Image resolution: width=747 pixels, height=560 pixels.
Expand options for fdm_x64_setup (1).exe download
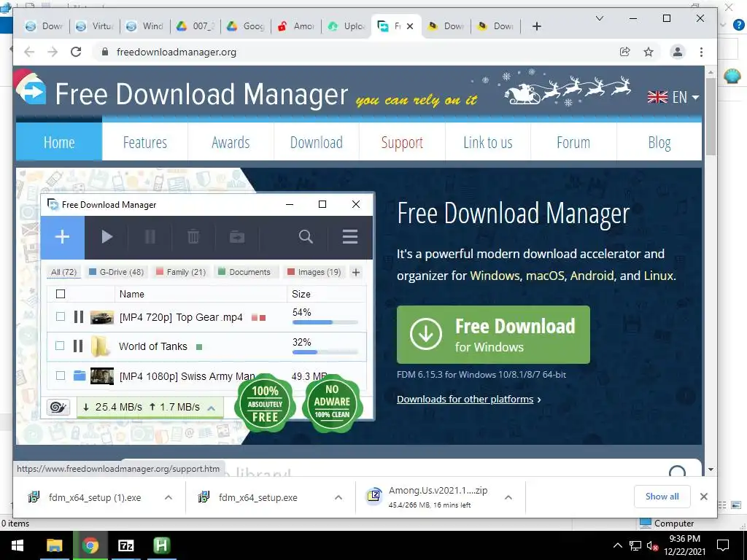[169, 497]
